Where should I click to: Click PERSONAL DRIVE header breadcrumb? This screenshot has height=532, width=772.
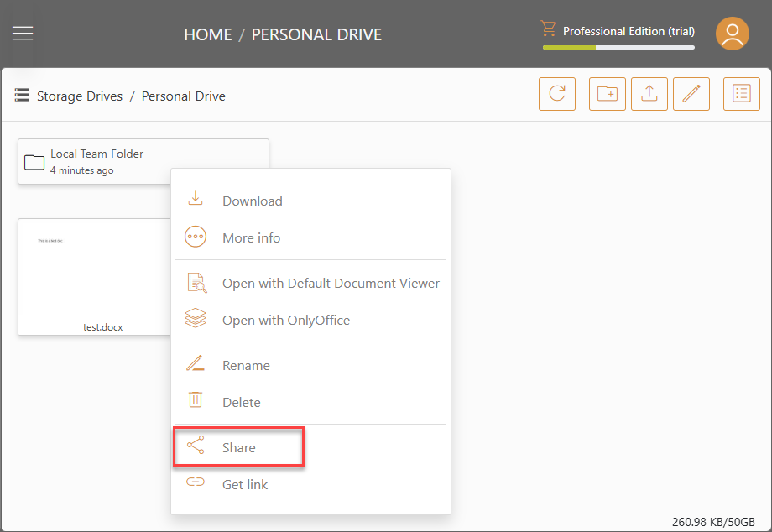click(x=316, y=34)
